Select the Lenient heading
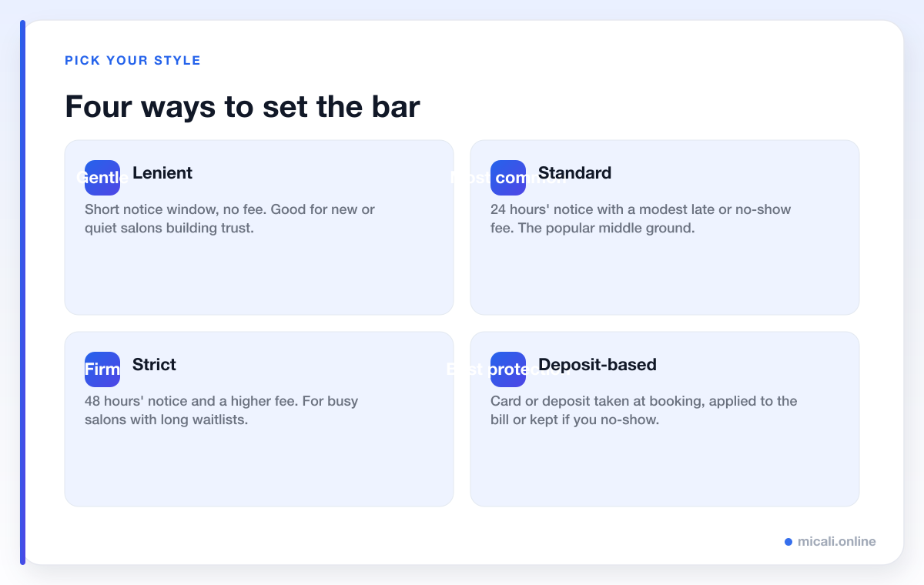 162,173
